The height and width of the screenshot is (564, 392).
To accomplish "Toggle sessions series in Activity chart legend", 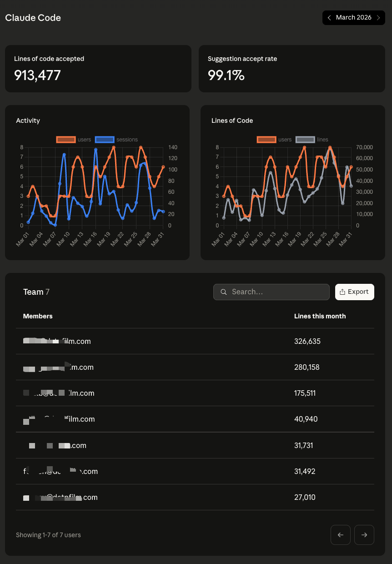I will (116, 140).
